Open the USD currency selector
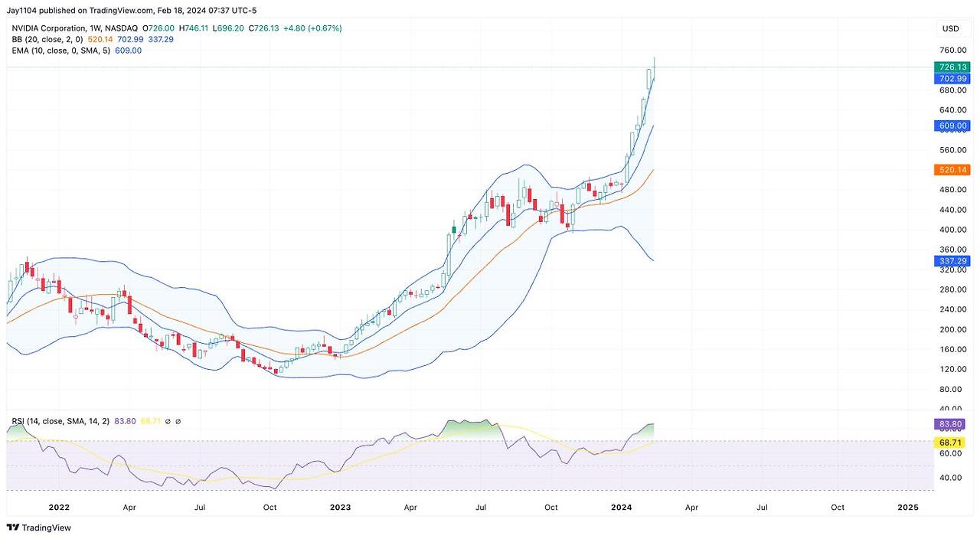Screen dimensions: 980x539 tap(950, 28)
